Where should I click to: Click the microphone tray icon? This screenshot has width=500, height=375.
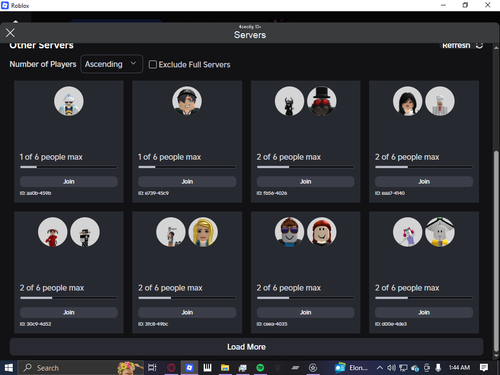[438, 368]
